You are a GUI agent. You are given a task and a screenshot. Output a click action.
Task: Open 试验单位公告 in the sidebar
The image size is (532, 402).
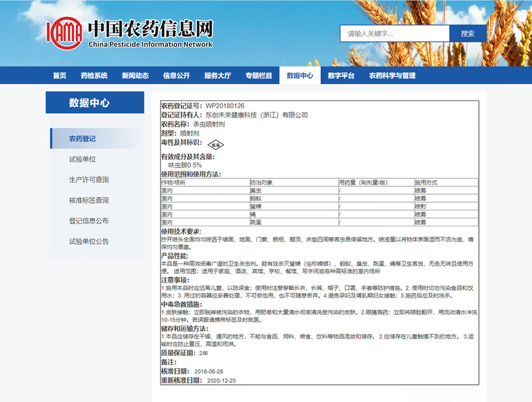pyautogui.click(x=89, y=242)
